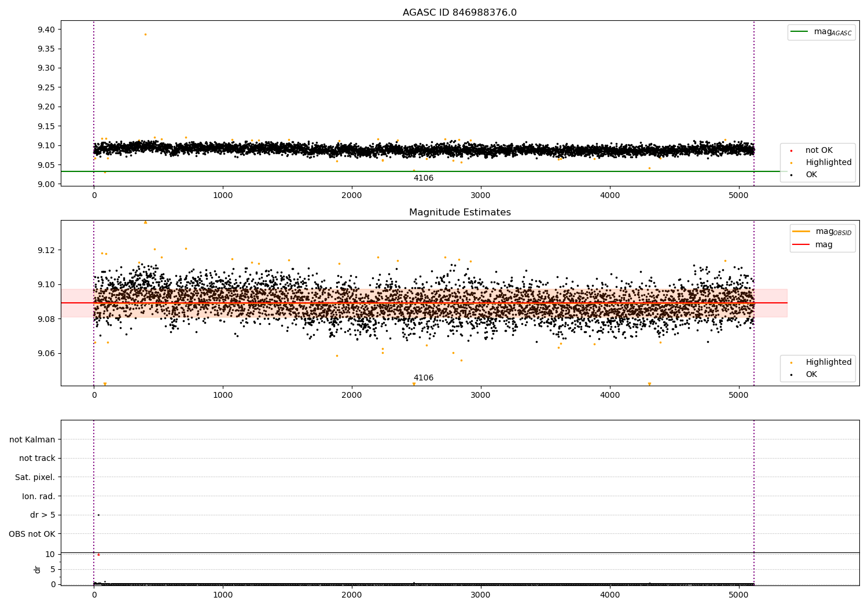Click the 9.25 y-axis tick label
The image size is (868, 608).
(x=45, y=87)
